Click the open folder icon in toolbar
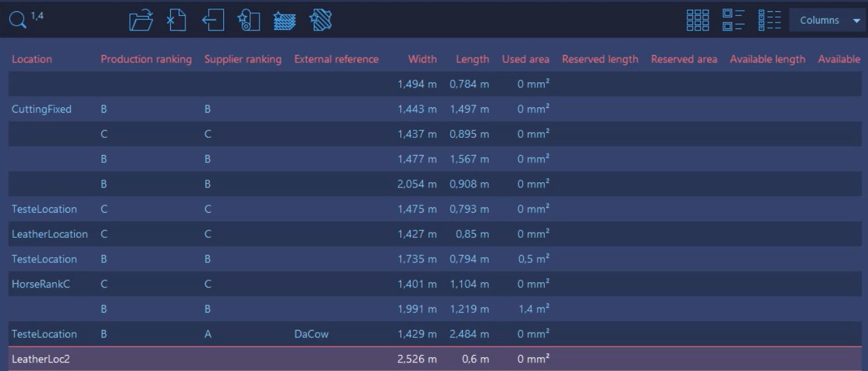 141,21
